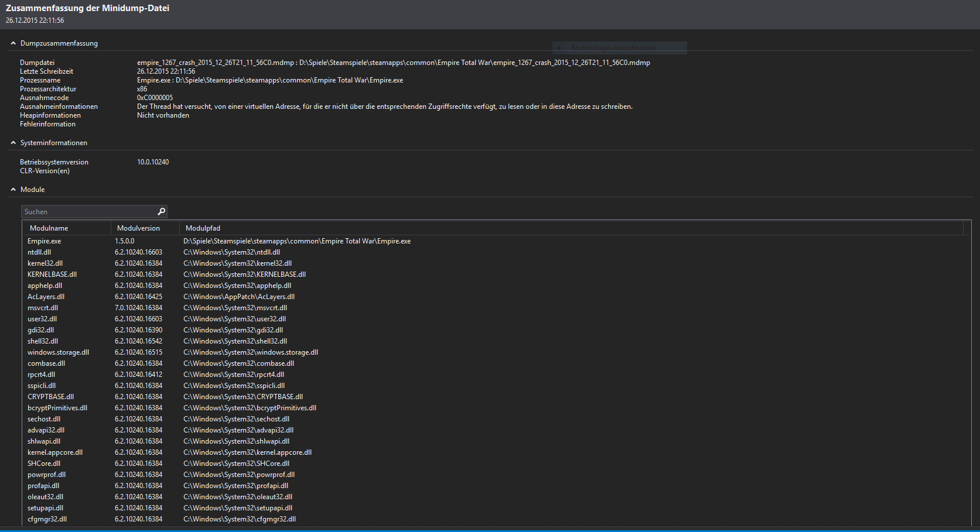The height and width of the screenshot is (532, 980).
Task: Select the windows.storage.dll module name
Action: coord(58,352)
